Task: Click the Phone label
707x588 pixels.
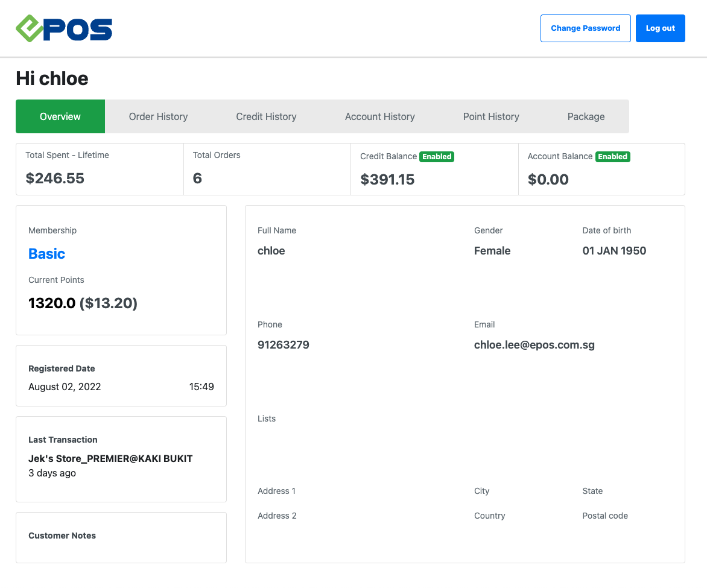Action: 270,324
